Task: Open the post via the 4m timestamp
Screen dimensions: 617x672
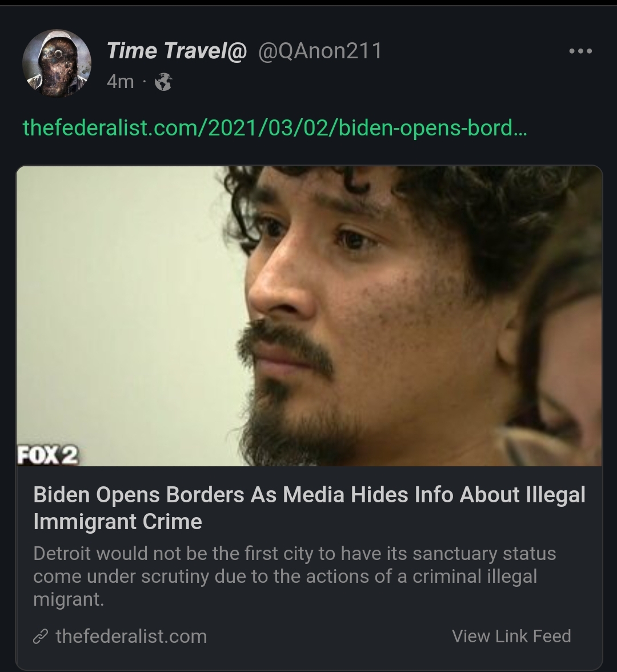Action: point(120,81)
